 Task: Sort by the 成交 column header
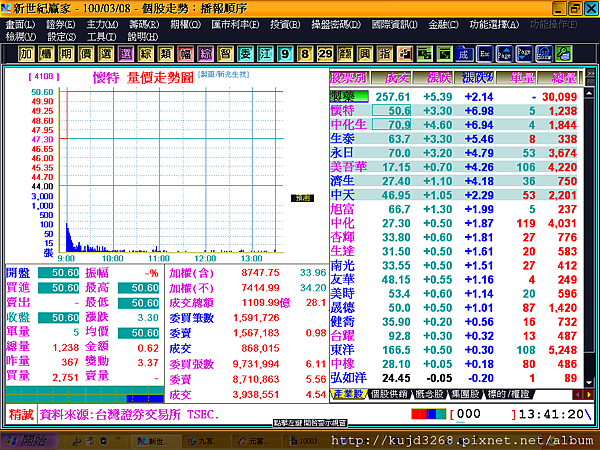(392, 78)
